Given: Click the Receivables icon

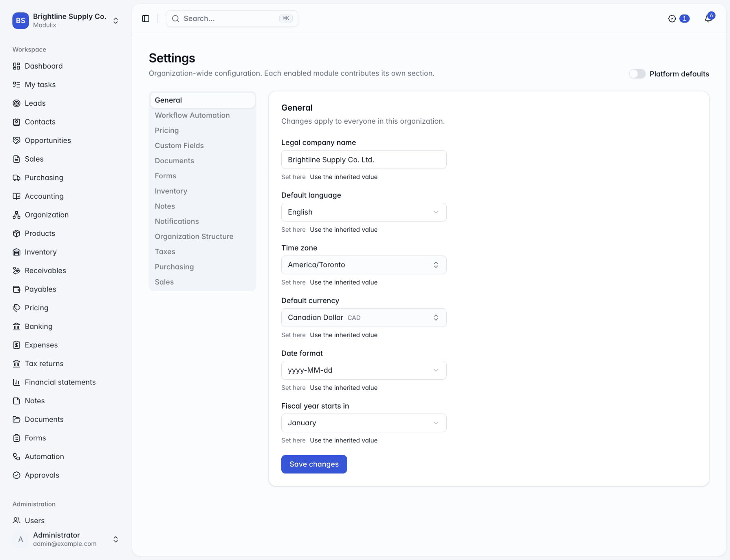Looking at the screenshot, I should (16, 271).
